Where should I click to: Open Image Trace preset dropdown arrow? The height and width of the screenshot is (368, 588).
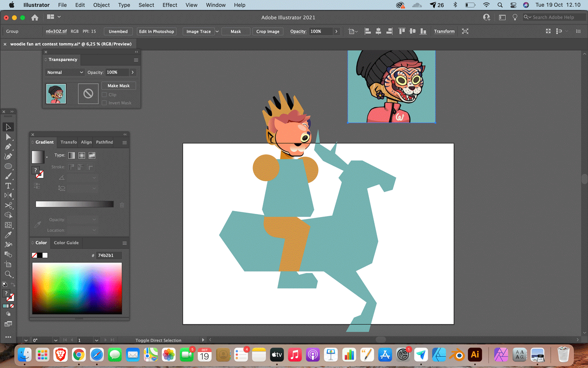click(217, 31)
